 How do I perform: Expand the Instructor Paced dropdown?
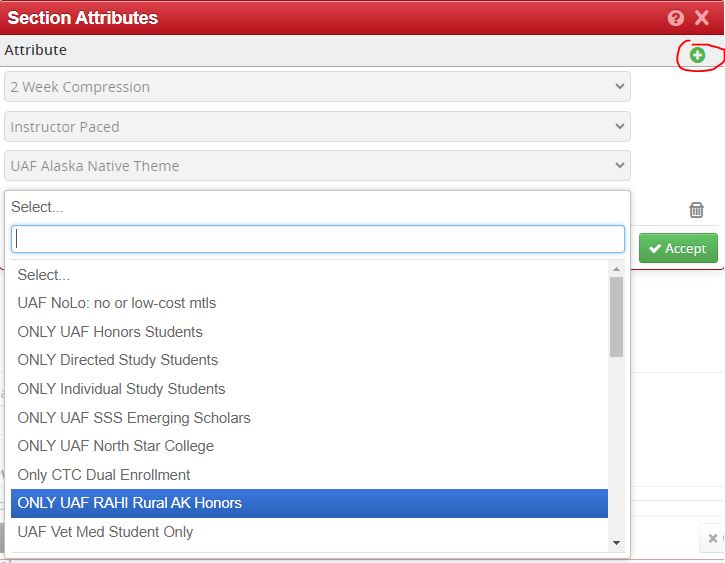click(317, 127)
